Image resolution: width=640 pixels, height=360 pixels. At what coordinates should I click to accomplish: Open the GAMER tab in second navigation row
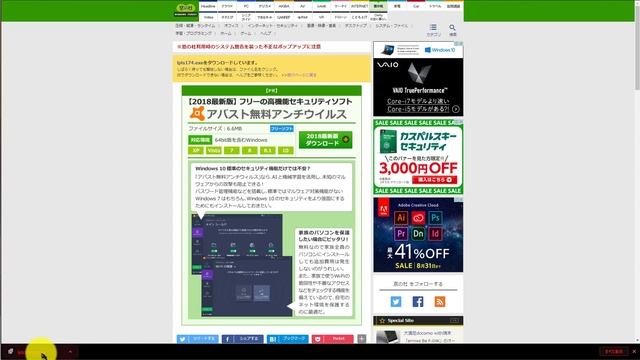click(x=284, y=17)
